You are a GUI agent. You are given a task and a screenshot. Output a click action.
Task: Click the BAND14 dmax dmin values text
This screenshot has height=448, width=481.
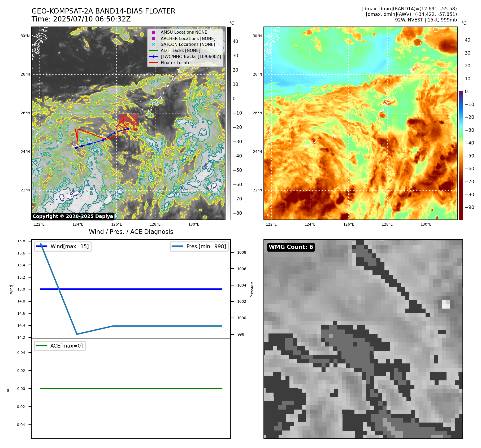click(x=409, y=9)
